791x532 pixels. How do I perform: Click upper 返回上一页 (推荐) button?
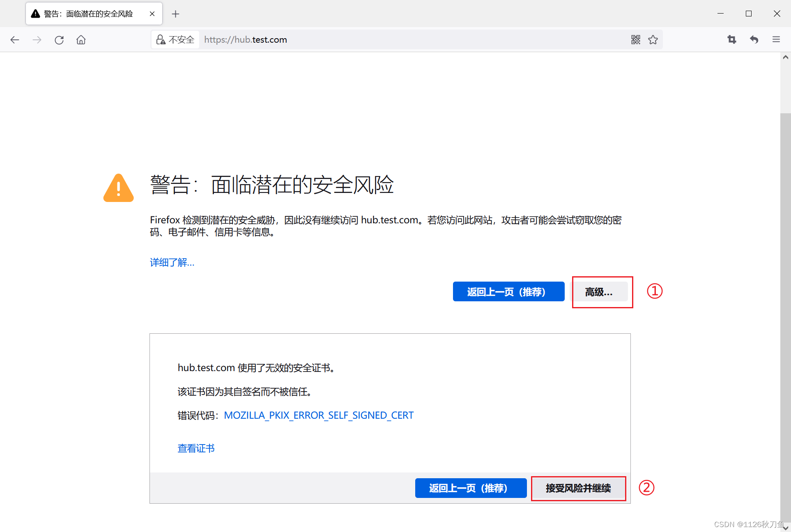click(508, 292)
